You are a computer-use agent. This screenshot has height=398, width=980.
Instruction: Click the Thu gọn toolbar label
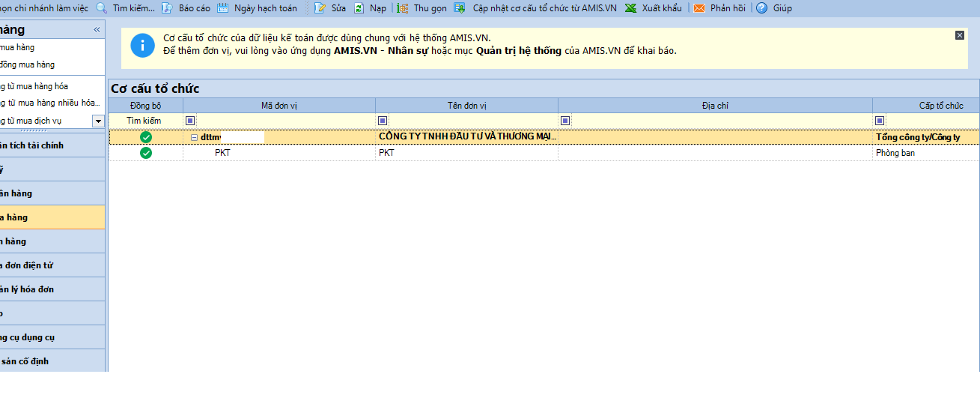click(431, 8)
